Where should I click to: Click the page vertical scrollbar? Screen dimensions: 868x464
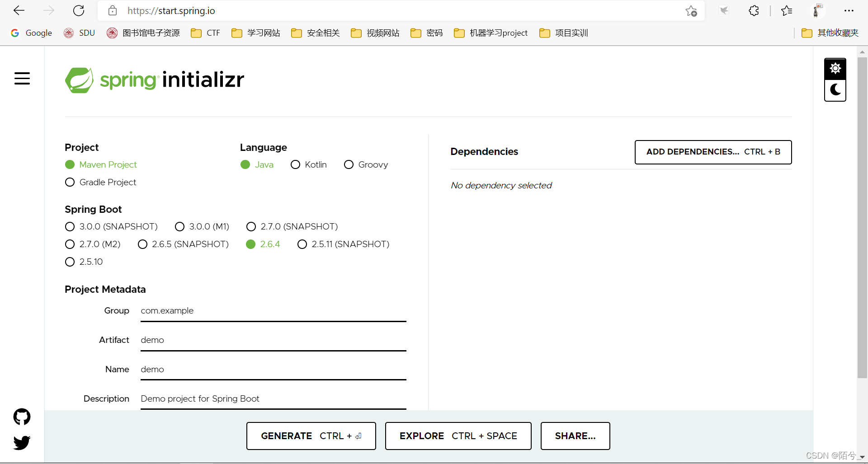[x=862, y=217]
